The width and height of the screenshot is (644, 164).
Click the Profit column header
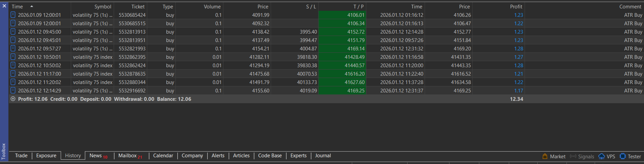[516, 7]
